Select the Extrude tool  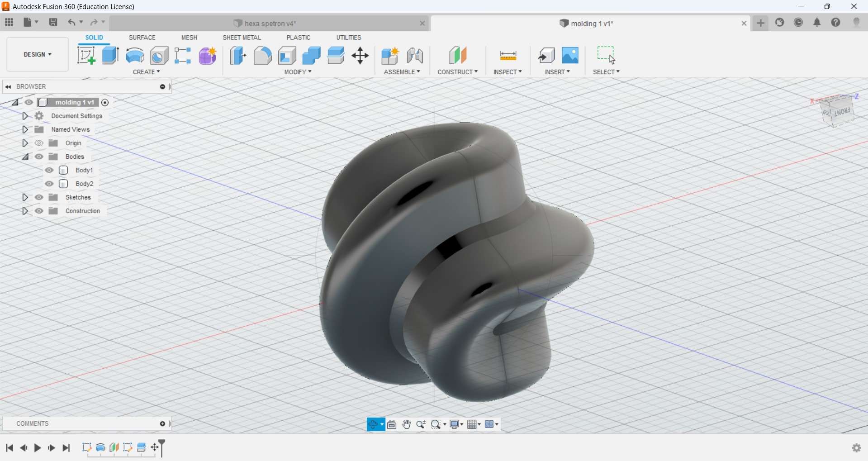tap(110, 56)
